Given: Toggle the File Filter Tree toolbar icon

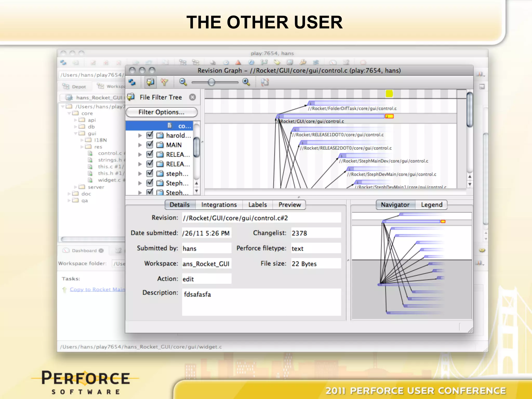Looking at the screenshot, I should 150,82.
